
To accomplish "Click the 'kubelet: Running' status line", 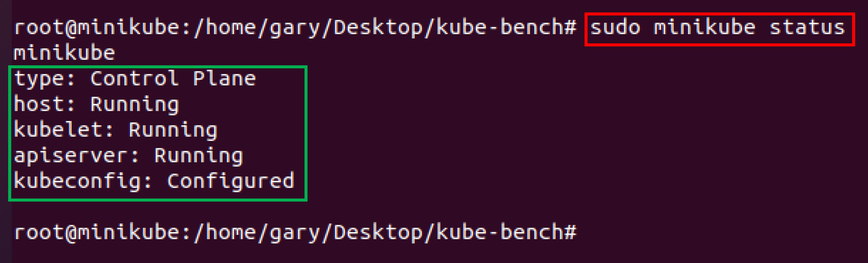I will (116, 130).
